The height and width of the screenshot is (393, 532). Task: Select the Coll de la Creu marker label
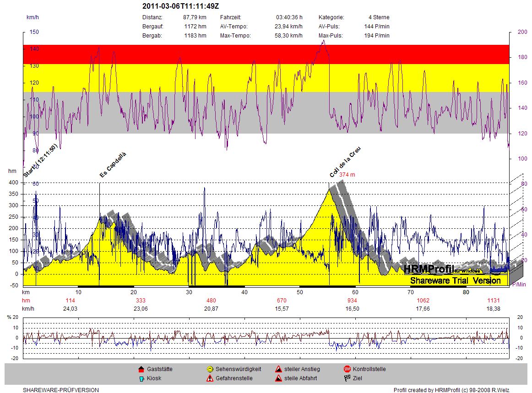(x=345, y=162)
